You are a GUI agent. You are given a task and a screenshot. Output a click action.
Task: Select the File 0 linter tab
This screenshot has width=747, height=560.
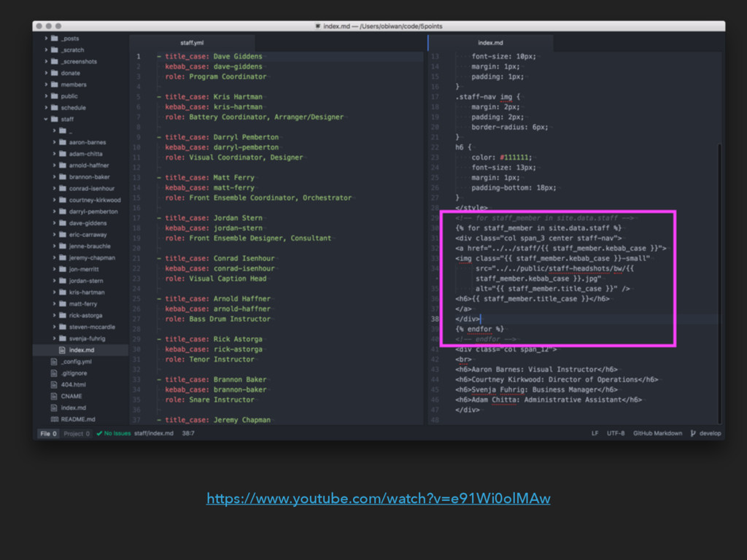(x=49, y=433)
